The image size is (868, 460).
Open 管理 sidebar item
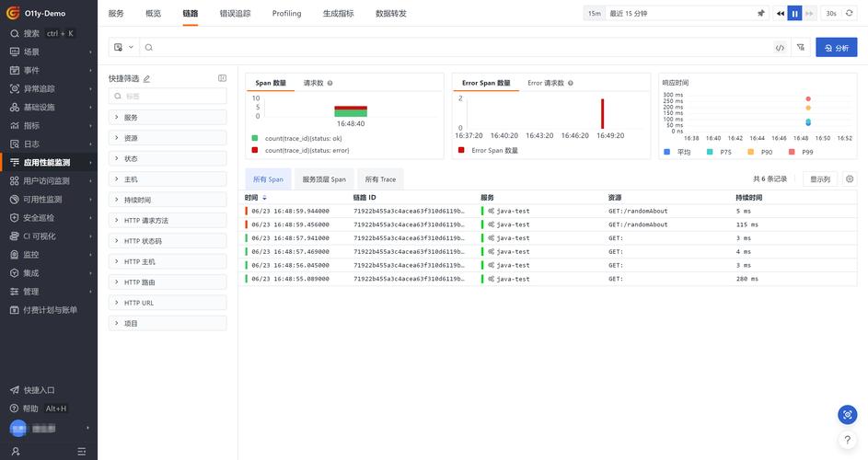pos(49,292)
